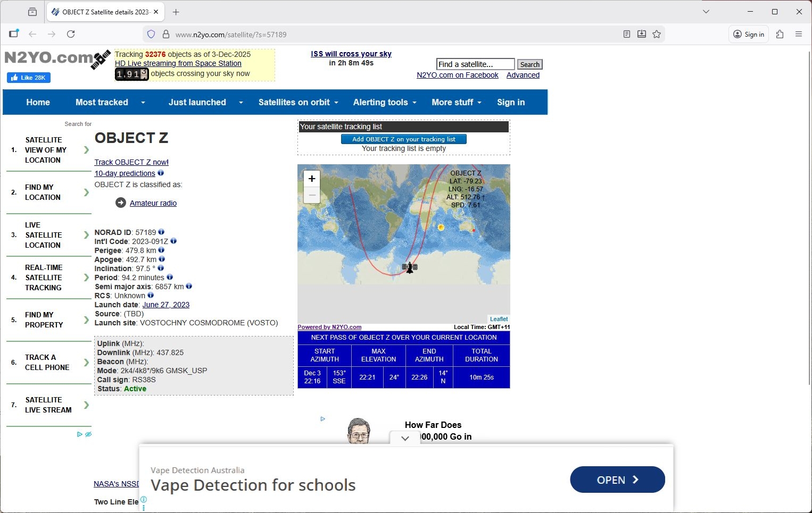
Task: Open the More stuff dropdown menu
Action: (x=457, y=102)
